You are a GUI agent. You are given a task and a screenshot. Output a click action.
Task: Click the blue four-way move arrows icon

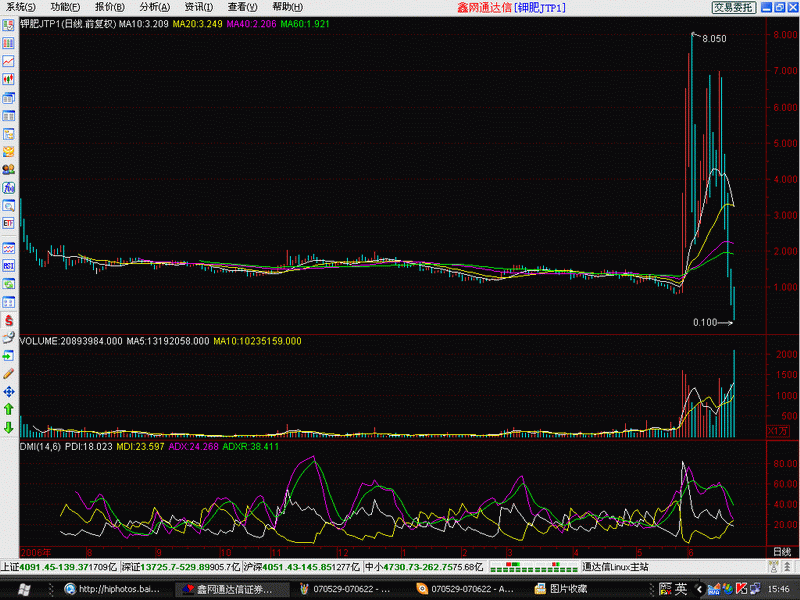point(8,392)
